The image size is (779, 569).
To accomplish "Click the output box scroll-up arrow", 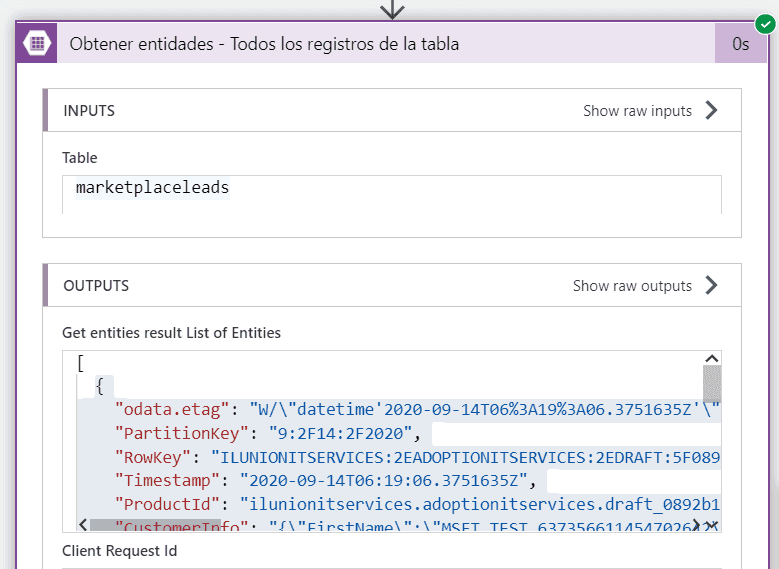I will [x=712, y=358].
